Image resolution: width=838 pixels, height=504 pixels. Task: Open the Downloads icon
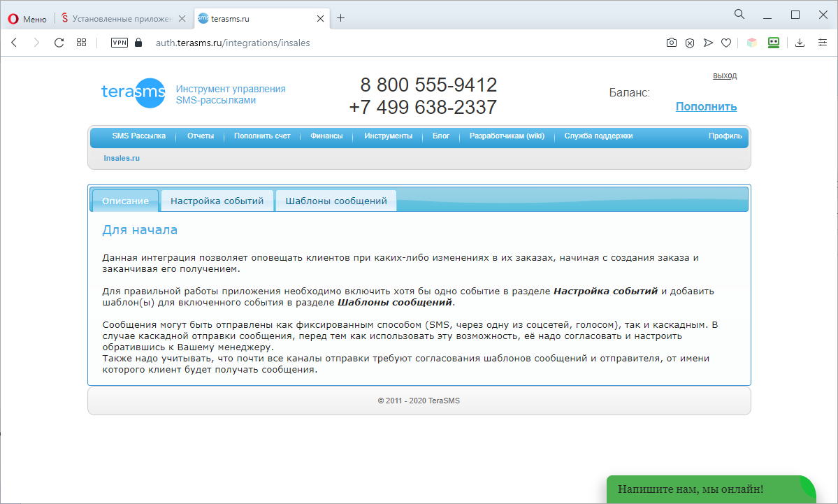point(800,43)
